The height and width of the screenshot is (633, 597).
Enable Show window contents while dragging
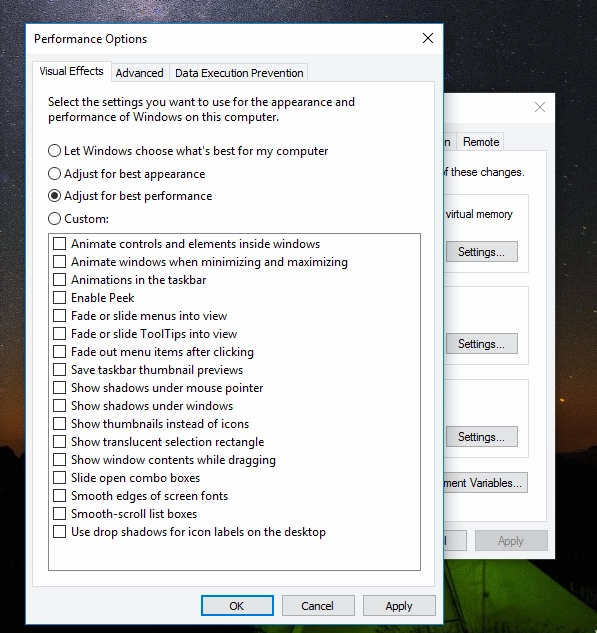(60, 460)
